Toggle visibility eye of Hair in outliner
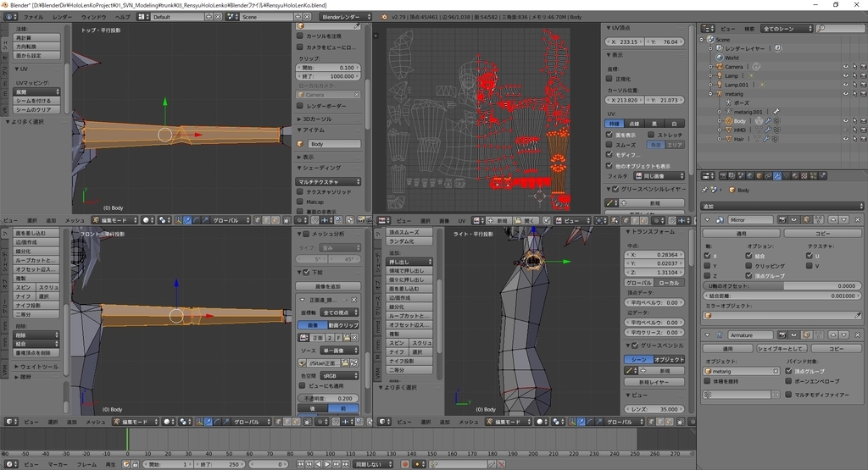 click(x=845, y=139)
